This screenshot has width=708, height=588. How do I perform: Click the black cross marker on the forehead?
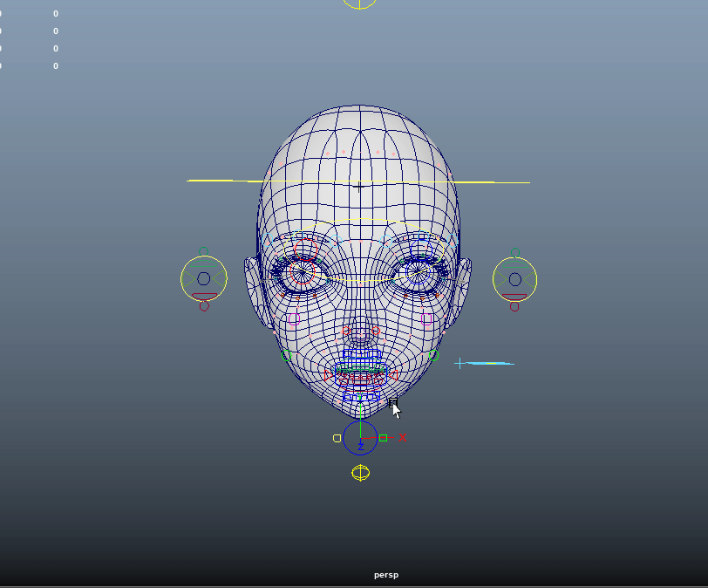coord(358,187)
